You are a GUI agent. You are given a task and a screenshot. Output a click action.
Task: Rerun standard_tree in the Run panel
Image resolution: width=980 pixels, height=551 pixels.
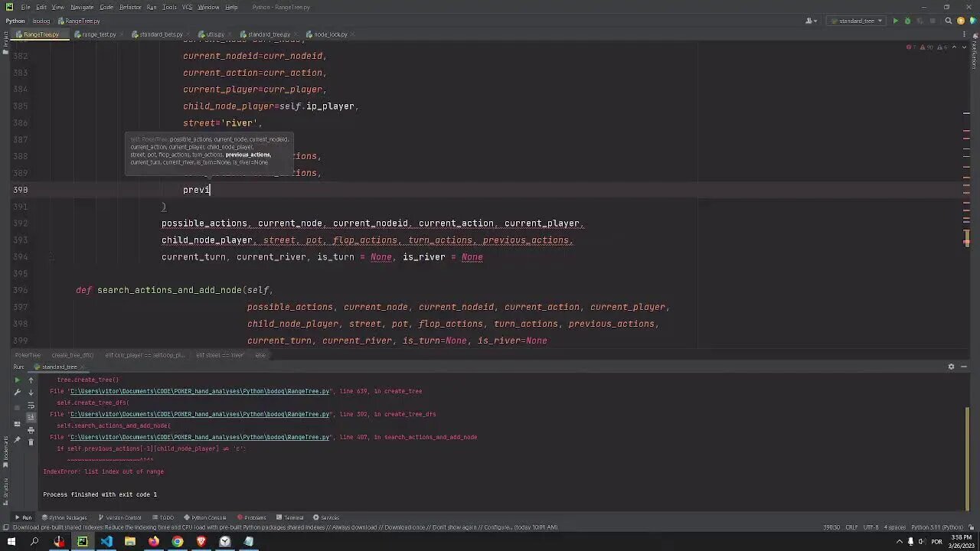[18, 380]
